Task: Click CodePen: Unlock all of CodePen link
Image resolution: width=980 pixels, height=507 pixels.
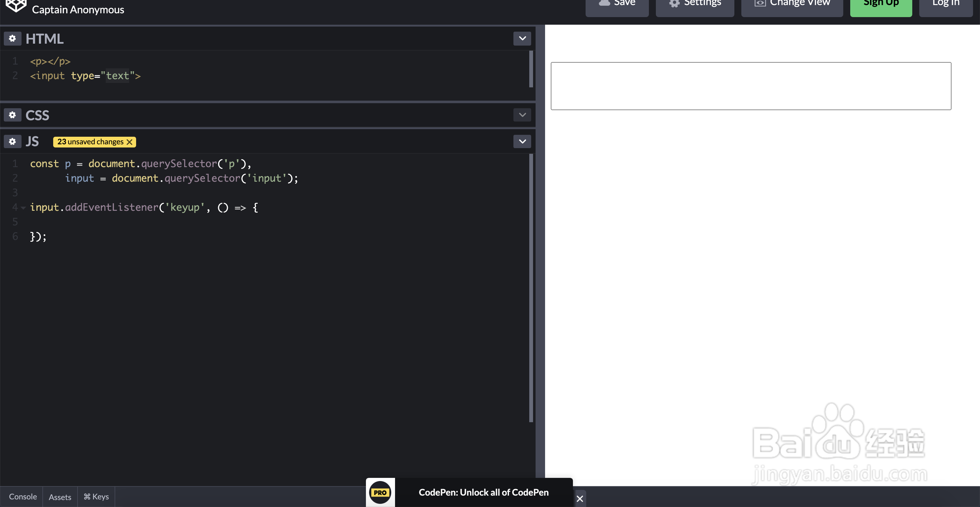Action: pos(484,492)
